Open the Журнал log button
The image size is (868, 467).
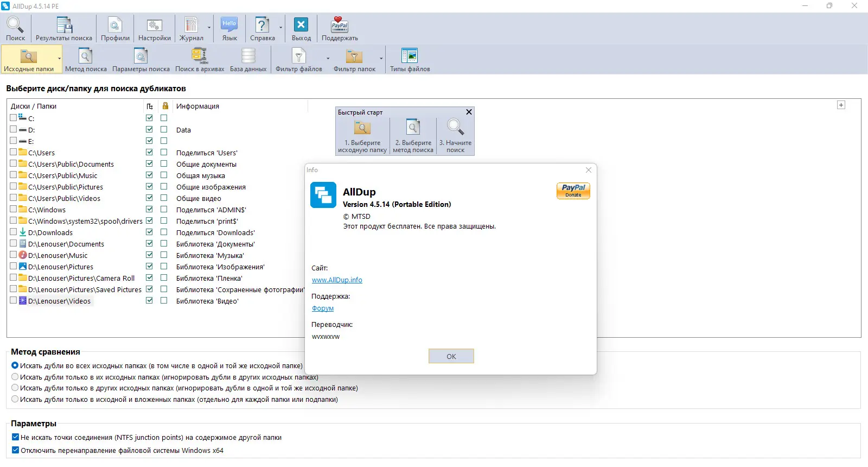[x=192, y=29]
